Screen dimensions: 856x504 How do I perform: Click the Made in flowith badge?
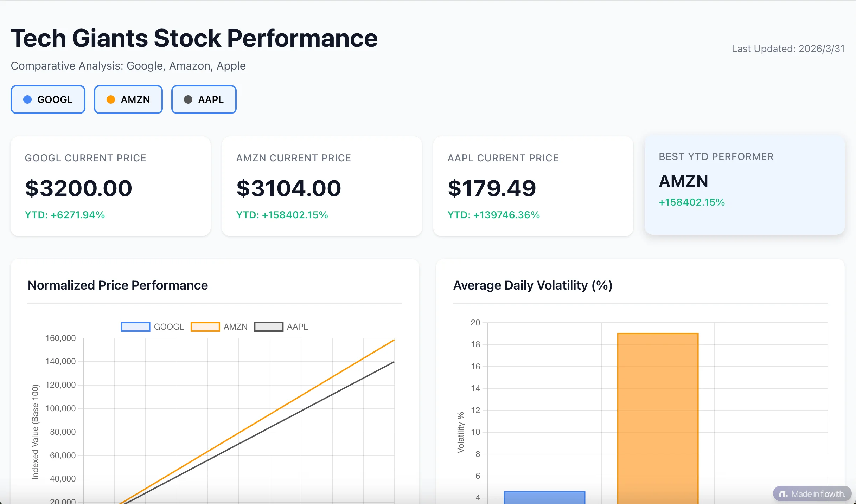click(812, 494)
